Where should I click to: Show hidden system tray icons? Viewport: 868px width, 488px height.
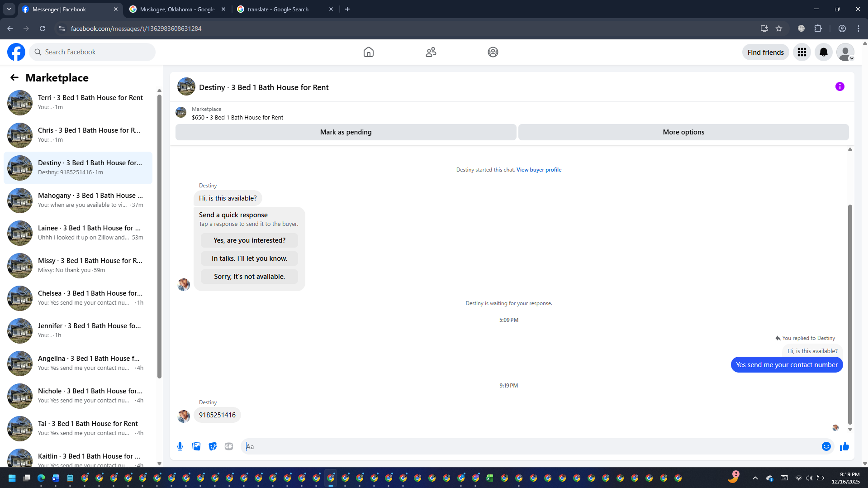pyautogui.click(x=755, y=478)
